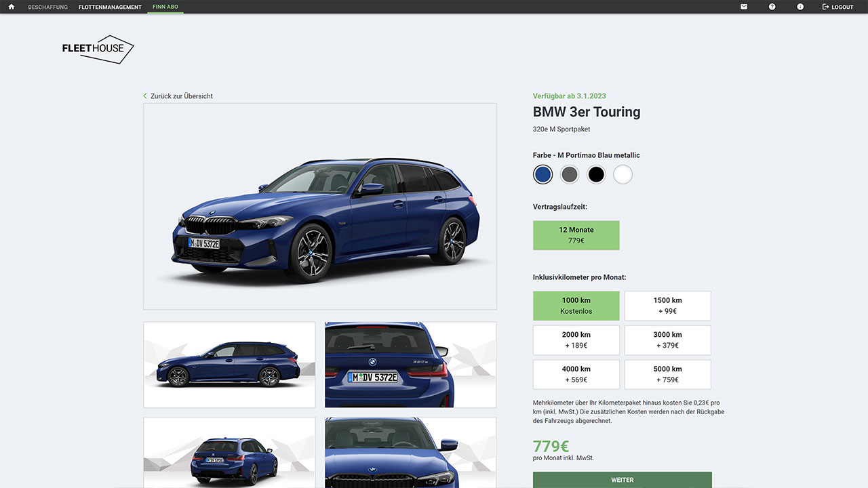View the rear license plate closeup thumbnail
The height and width of the screenshot is (488, 868).
pyautogui.click(x=410, y=365)
